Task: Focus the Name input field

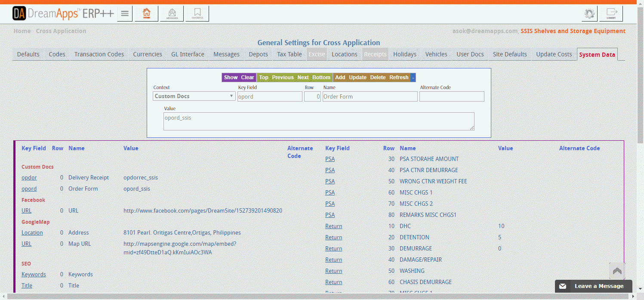Action: tap(370, 96)
